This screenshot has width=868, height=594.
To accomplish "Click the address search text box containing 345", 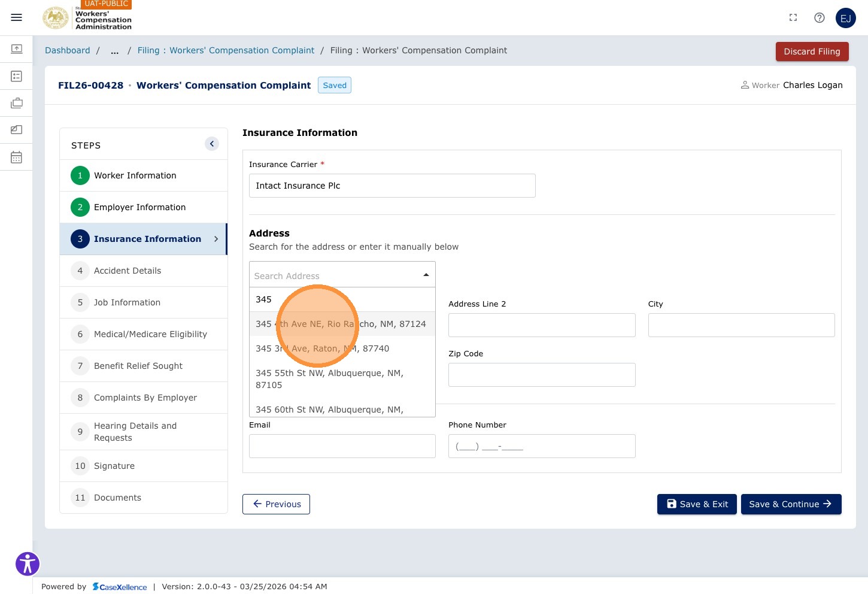I will [x=342, y=299].
